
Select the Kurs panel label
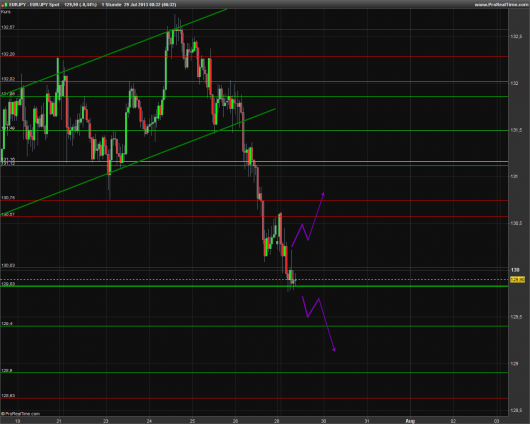[x=6, y=12]
